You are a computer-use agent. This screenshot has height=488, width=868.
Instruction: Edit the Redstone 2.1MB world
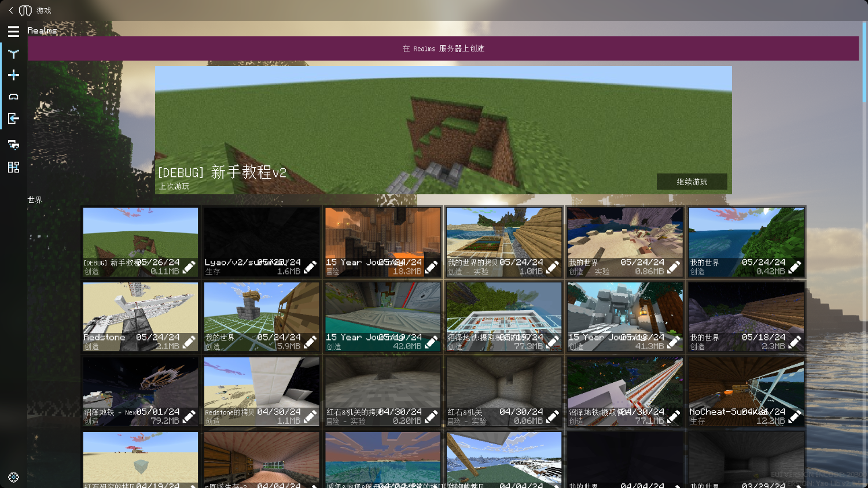click(x=189, y=342)
